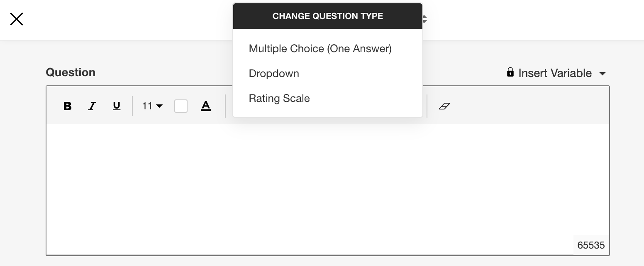Open the font size 11 dropdown

pos(152,106)
